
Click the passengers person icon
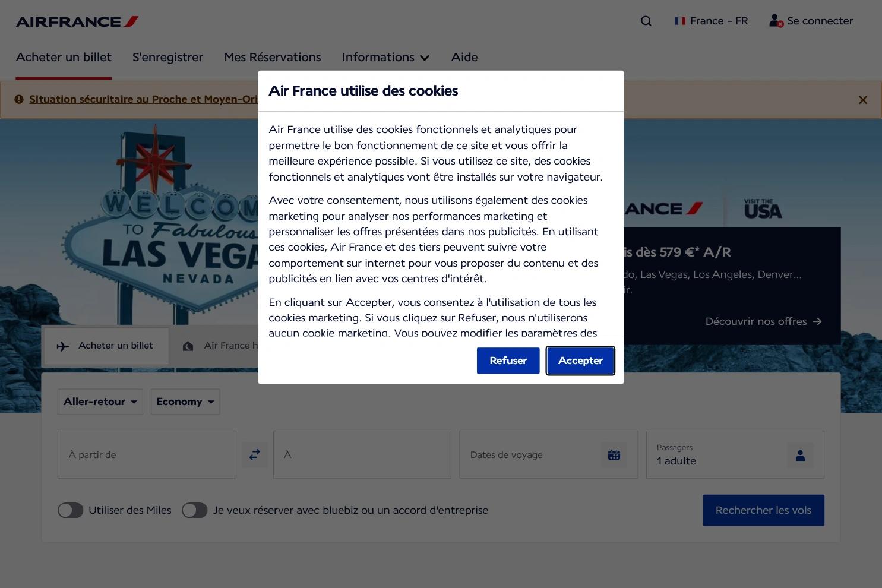(800, 456)
